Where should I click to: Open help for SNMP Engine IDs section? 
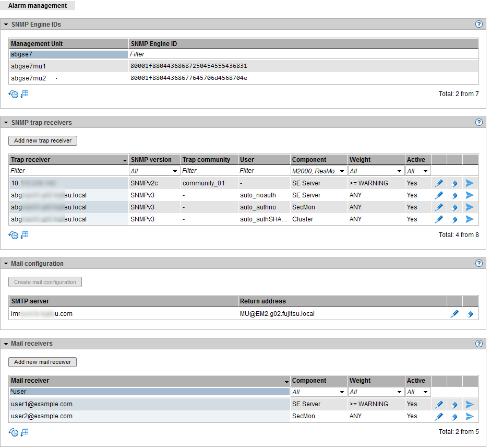coord(478,24)
